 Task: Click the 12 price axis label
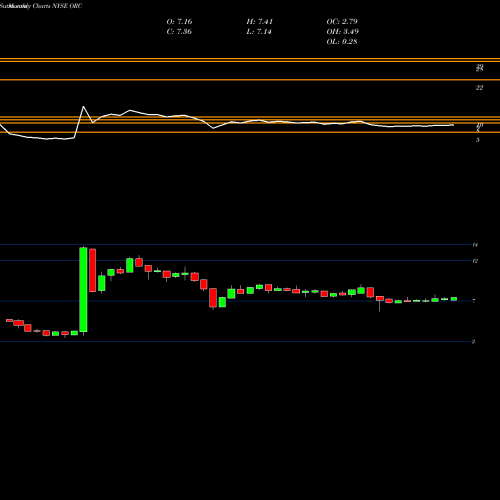click(x=475, y=261)
